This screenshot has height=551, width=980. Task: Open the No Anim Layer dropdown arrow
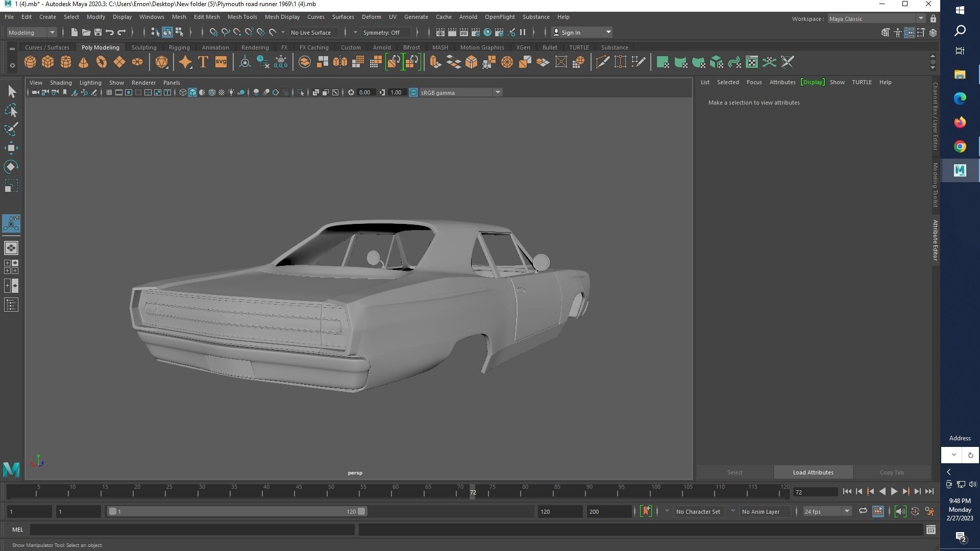[x=732, y=511]
